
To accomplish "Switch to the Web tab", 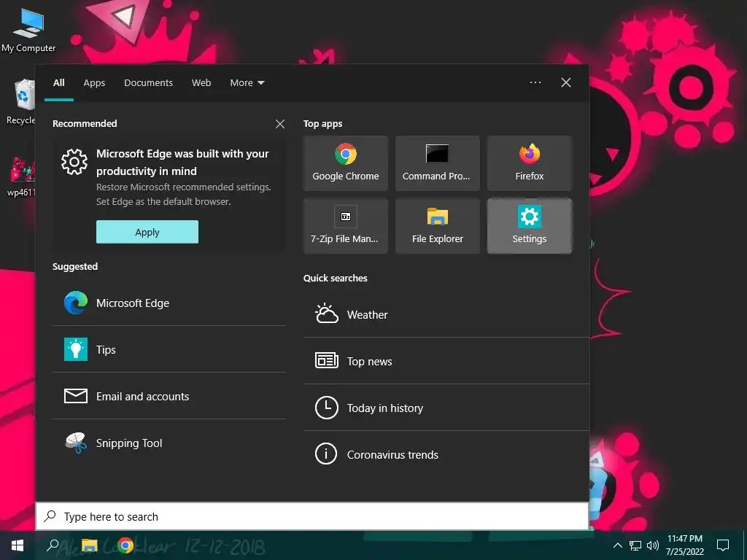I will coord(201,83).
